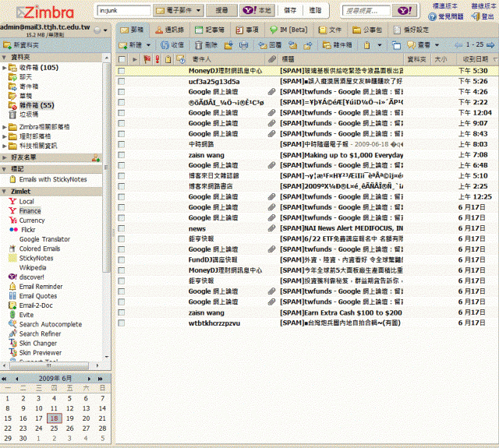499x448 pixels.
Task: Click the tag icon in mail toolbar
Action: click(367, 45)
